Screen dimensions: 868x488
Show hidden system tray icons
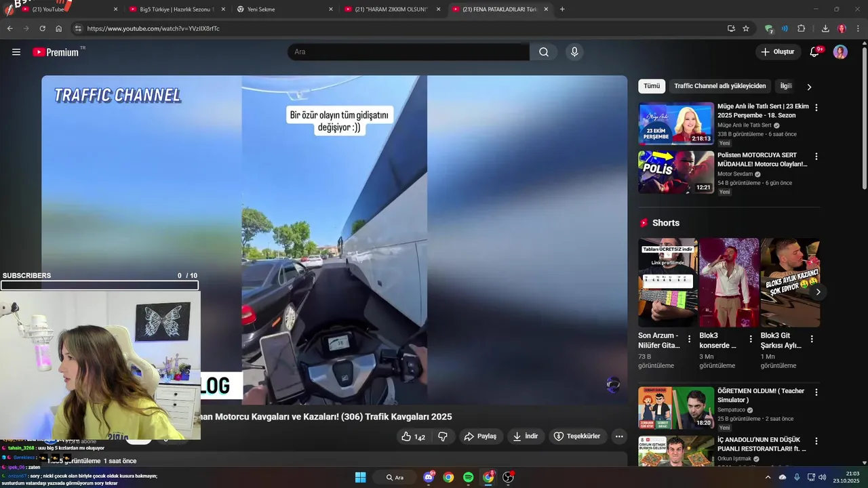pos(768,477)
